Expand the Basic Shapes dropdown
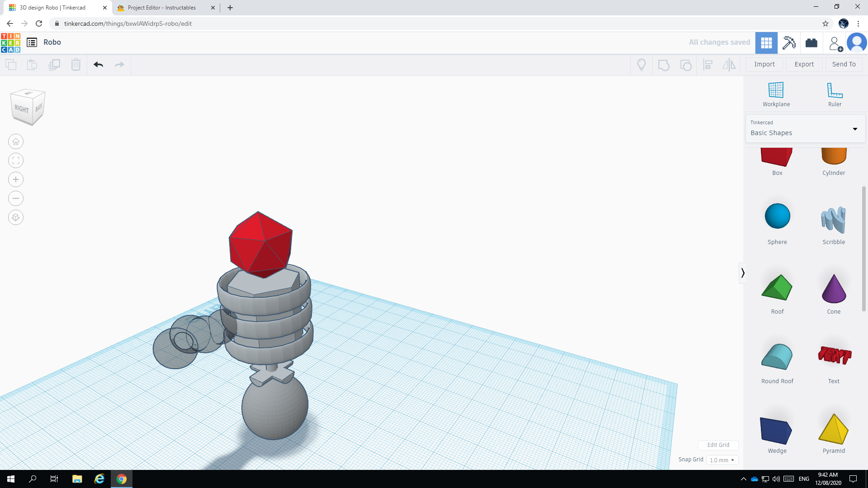This screenshot has width=868, height=488. (805, 129)
